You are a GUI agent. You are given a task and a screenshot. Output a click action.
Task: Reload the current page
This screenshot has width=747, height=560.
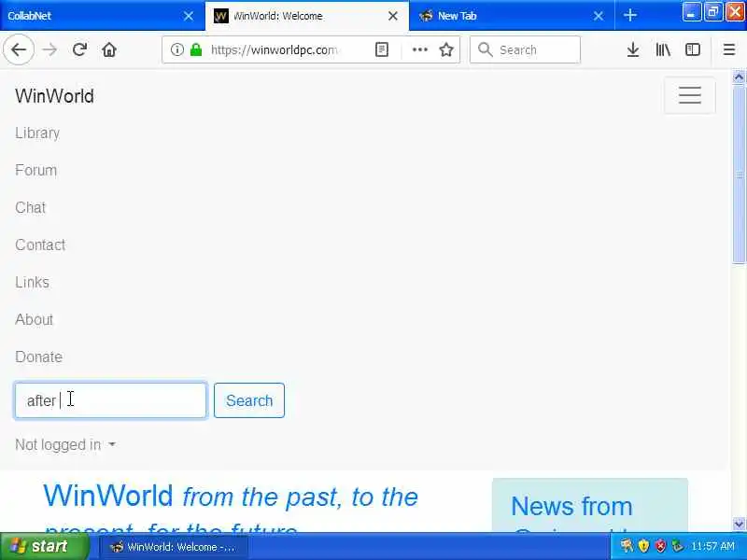click(79, 49)
